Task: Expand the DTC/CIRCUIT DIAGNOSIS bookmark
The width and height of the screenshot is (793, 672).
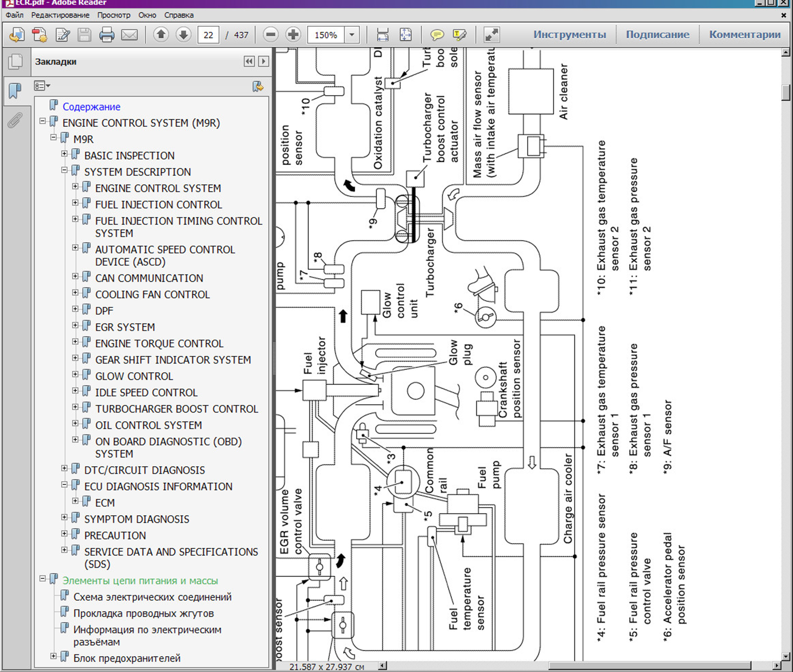Action: [x=64, y=468]
